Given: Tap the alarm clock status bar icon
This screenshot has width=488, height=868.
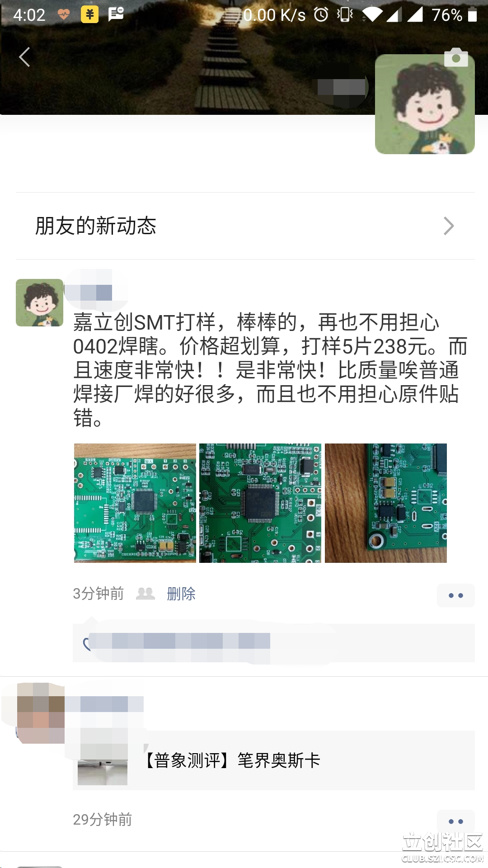Looking at the screenshot, I should tap(321, 15).
